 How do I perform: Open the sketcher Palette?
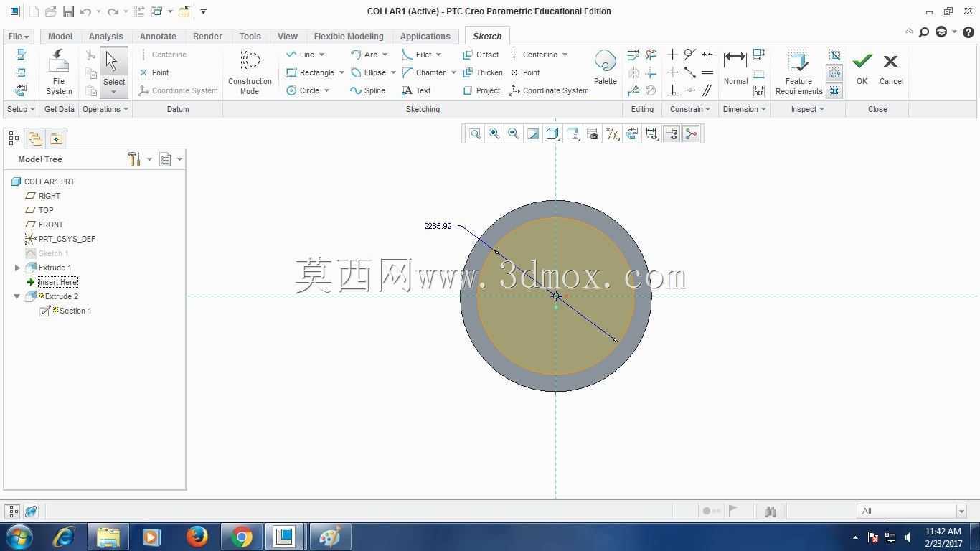point(606,68)
